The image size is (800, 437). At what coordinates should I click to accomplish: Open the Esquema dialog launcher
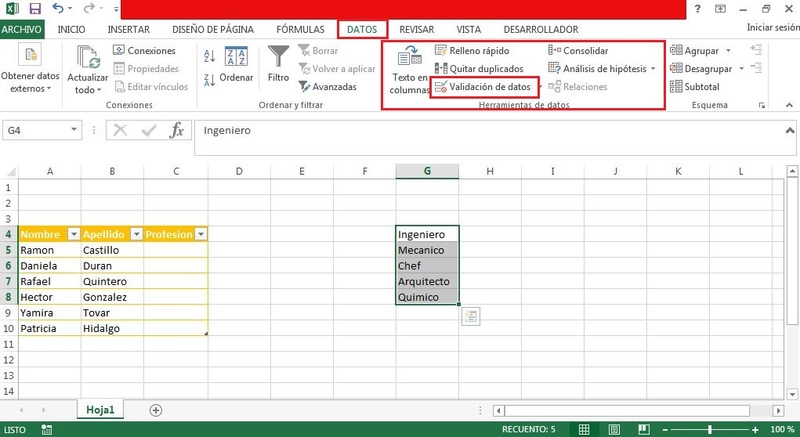click(x=762, y=106)
